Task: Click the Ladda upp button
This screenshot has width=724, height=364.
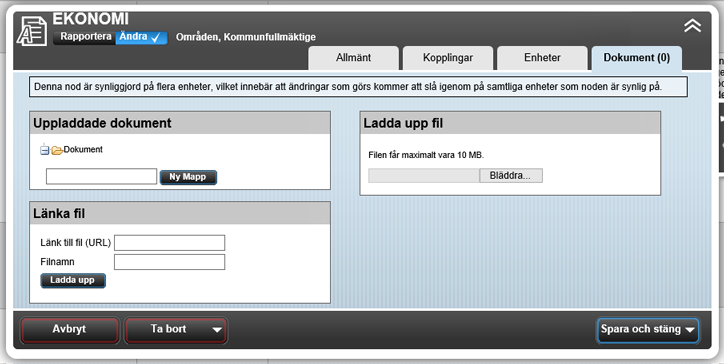Action: click(73, 280)
